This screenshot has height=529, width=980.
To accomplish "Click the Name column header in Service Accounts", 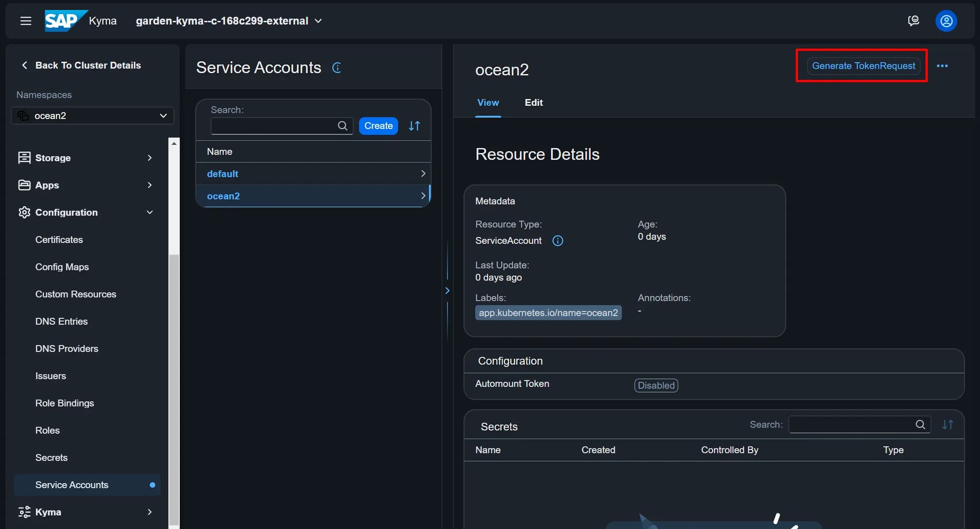I will pyautogui.click(x=220, y=152).
